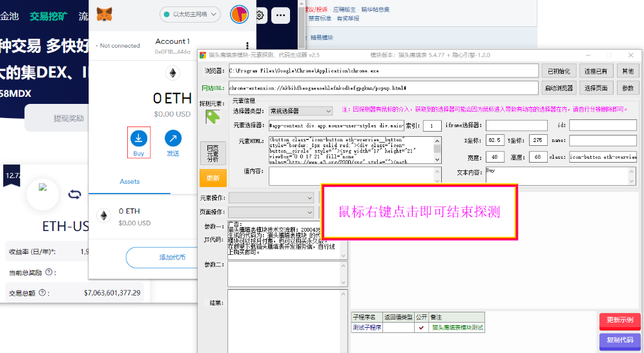Click the 索引 index field
Screen dimensions: 644x353
[432, 126]
